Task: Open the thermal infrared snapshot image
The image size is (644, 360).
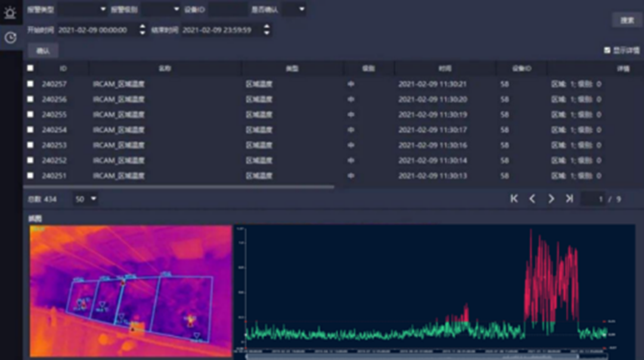Action: click(x=131, y=291)
